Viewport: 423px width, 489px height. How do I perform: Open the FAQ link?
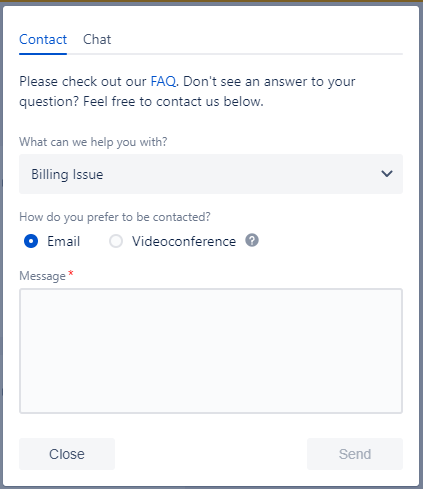(x=163, y=81)
